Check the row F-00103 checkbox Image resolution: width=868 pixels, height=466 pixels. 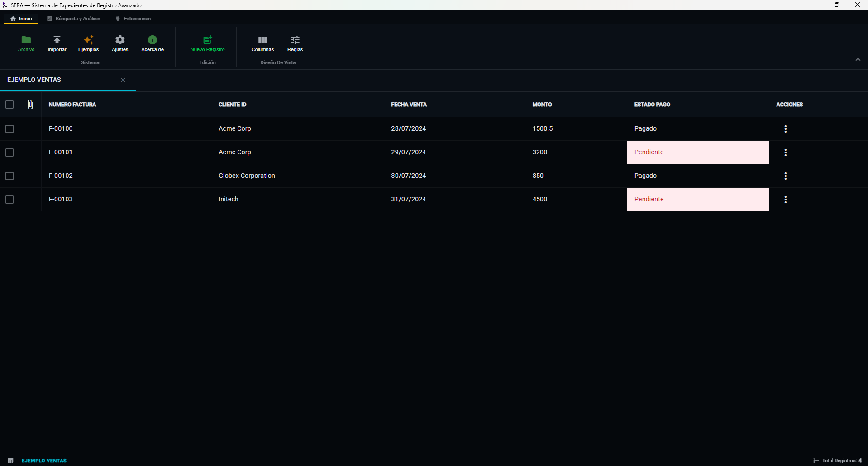pyautogui.click(x=10, y=200)
